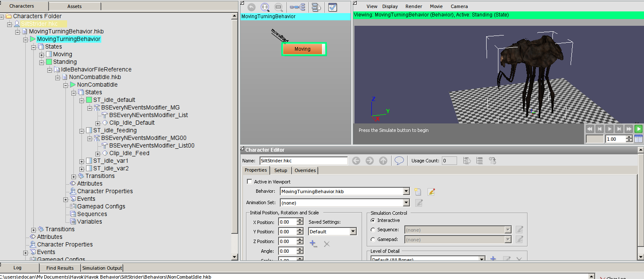This screenshot has height=279, width=644.
Task: Edit behavior using the pencil icon
Action: point(431,191)
